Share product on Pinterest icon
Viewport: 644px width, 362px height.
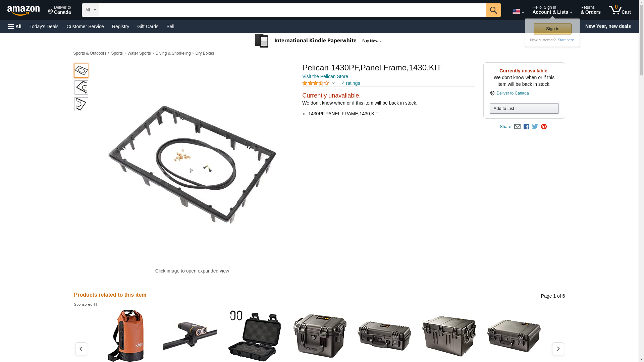point(544,127)
